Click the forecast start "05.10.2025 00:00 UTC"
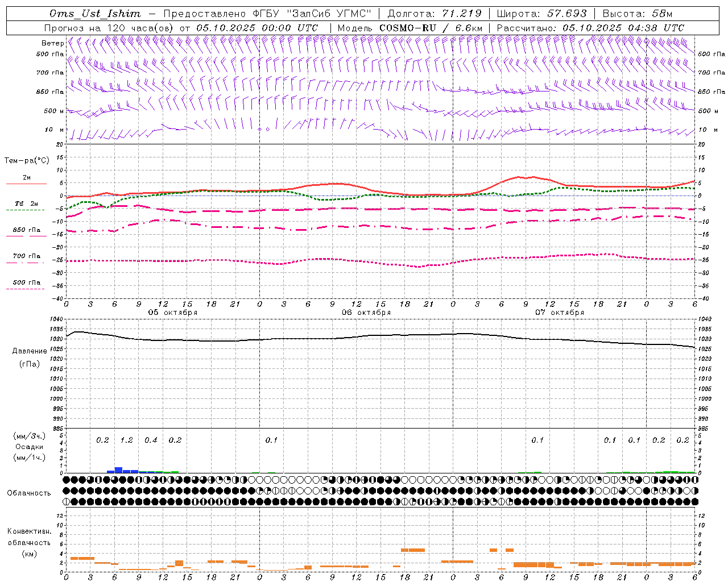This screenshot has width=728, height=582. (x=257, y=28)
